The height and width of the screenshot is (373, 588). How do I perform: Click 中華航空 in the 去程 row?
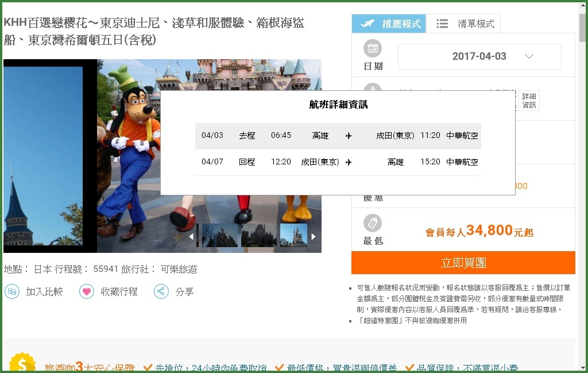click(x=462, y=136)
